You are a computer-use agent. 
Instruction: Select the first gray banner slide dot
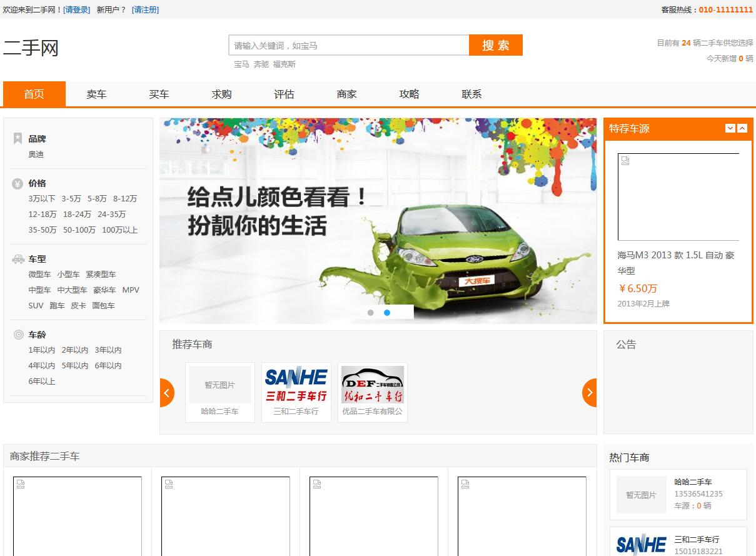(371, 313)
